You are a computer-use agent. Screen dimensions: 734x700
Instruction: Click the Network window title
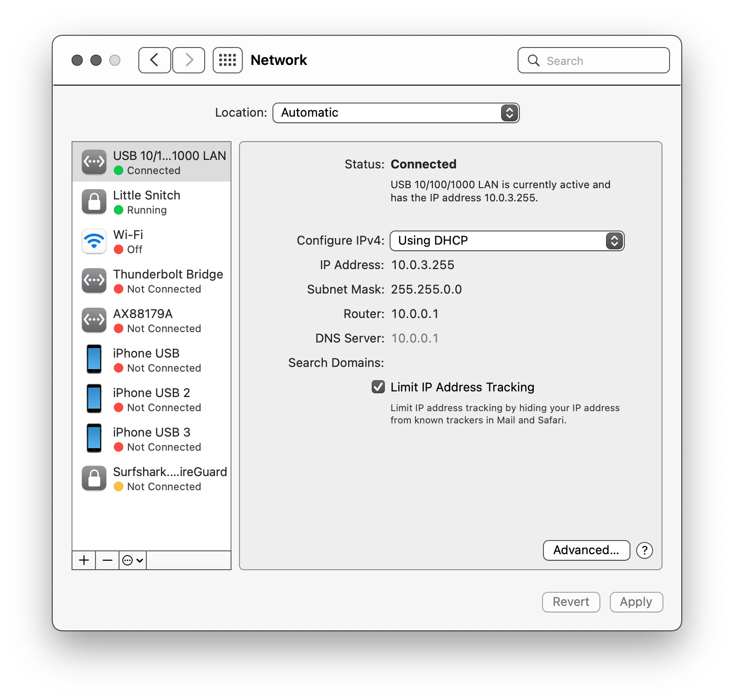point(279,60)
